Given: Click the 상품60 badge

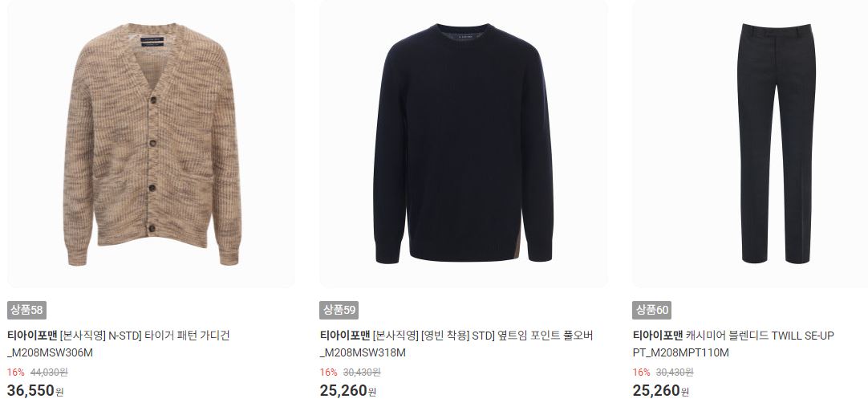Looking at the screenshot, I should (x=651, y=310).
